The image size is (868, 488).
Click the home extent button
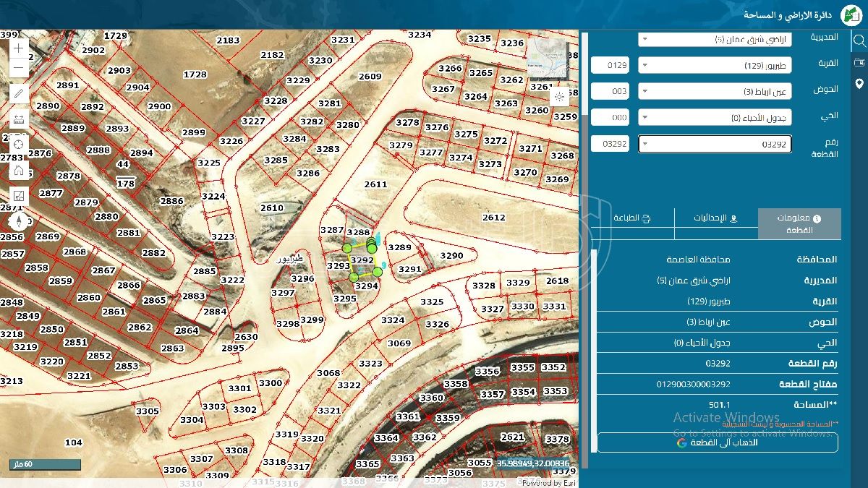pyautogui.click(x=19, y=171)
